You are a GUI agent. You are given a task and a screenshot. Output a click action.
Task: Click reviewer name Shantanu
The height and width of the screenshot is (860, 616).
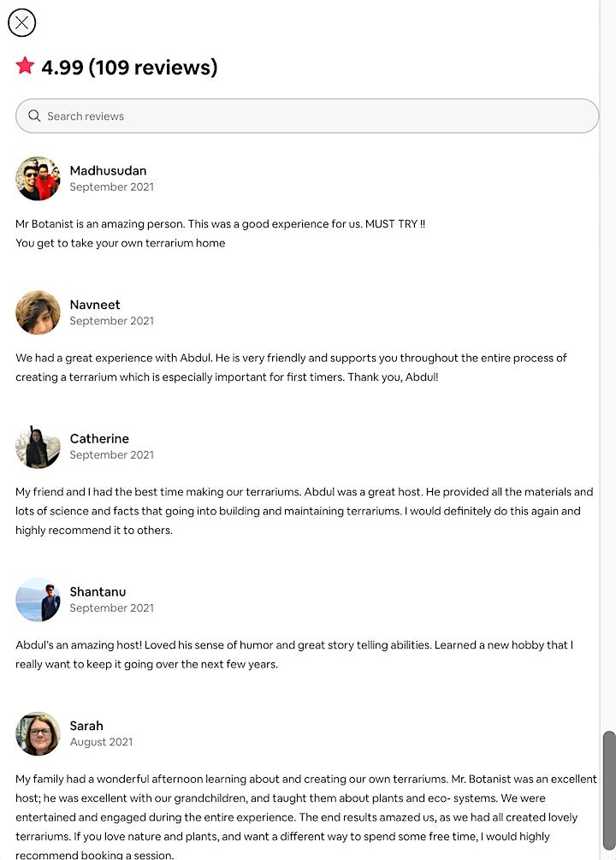pos(98,592)
